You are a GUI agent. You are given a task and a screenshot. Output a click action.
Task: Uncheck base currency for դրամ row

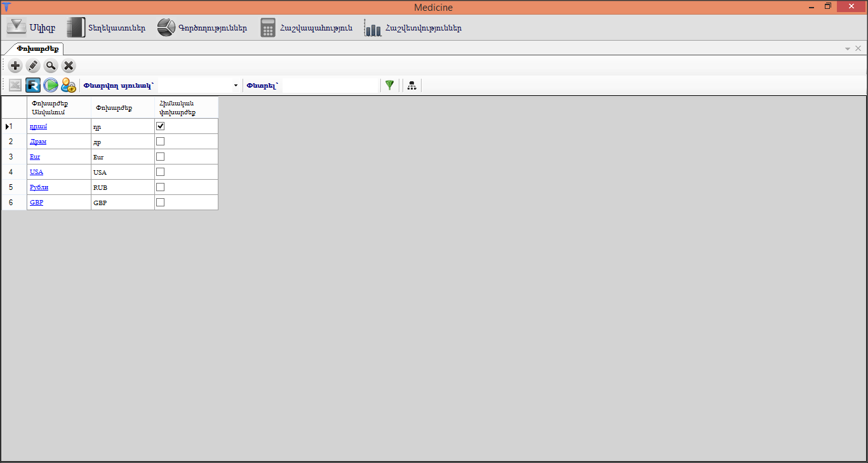(x=160, y=126)
